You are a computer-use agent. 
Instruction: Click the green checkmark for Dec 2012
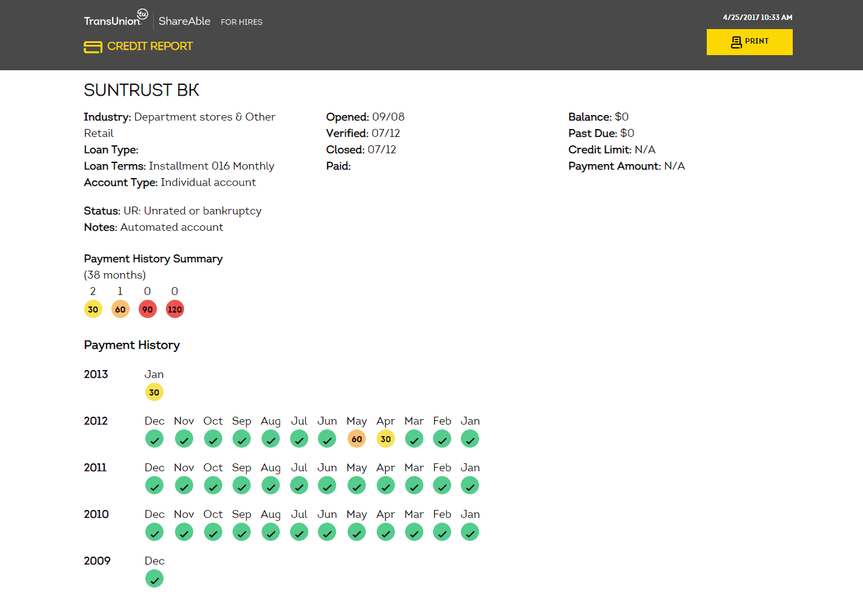click(154, 439)
